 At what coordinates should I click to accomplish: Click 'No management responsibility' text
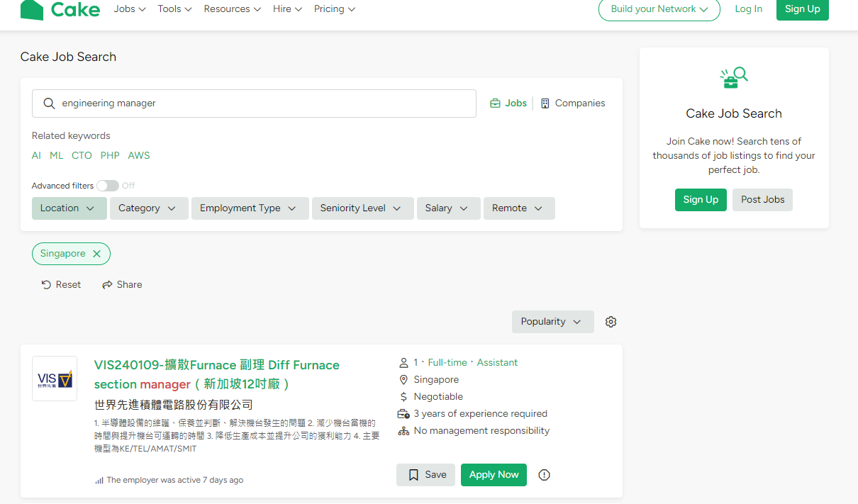(x=481, y=431)
